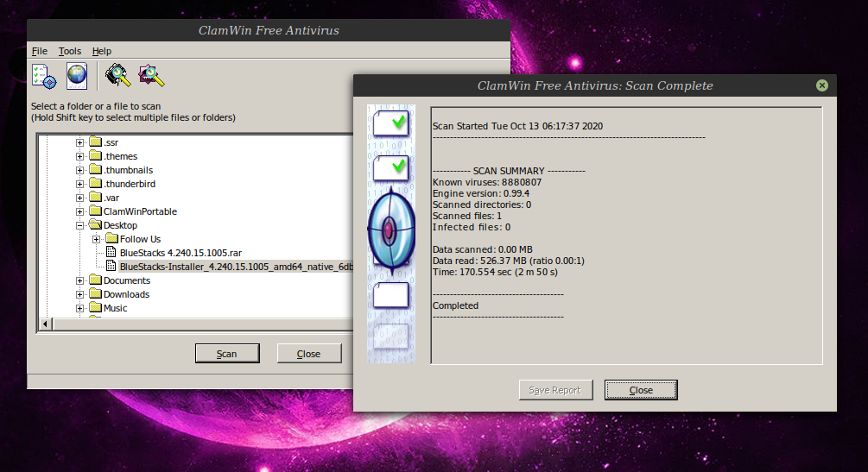868x472 pixels.
Task: Select the Music folder icon
Action: point(95,308)
